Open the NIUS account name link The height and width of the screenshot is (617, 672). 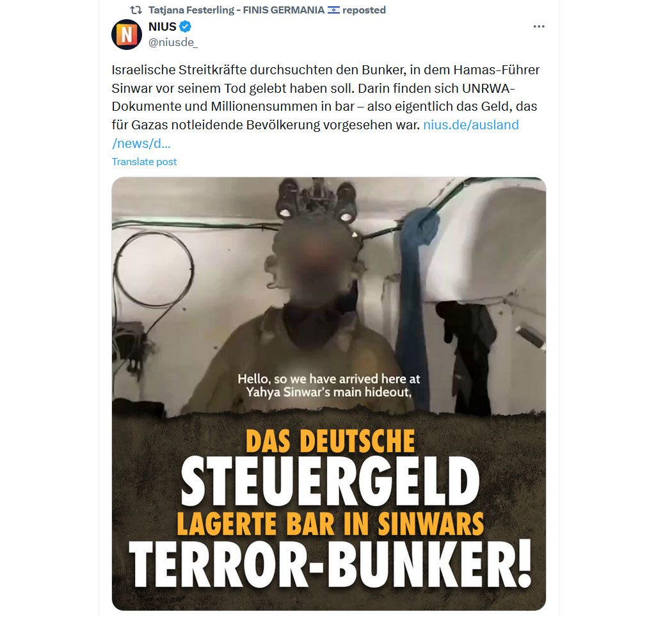point(163,27)
